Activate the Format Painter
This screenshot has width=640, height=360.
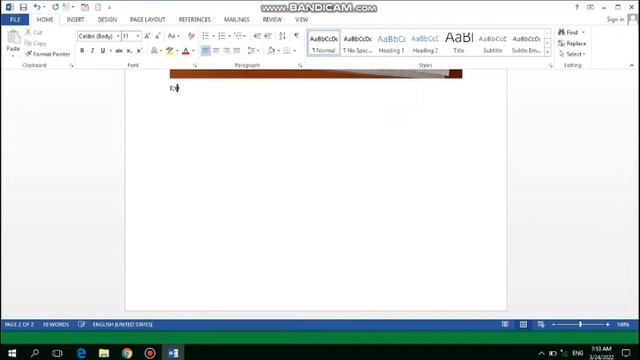click(x=48, y=54)
